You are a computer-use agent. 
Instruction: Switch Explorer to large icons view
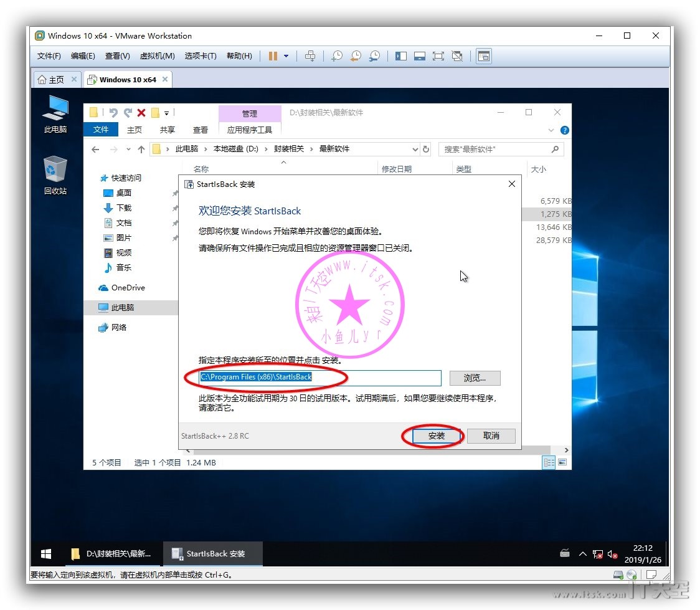click(x=562, y=462)
